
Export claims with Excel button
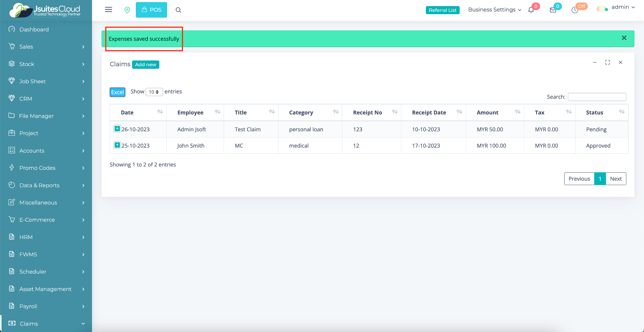point(117,92)
